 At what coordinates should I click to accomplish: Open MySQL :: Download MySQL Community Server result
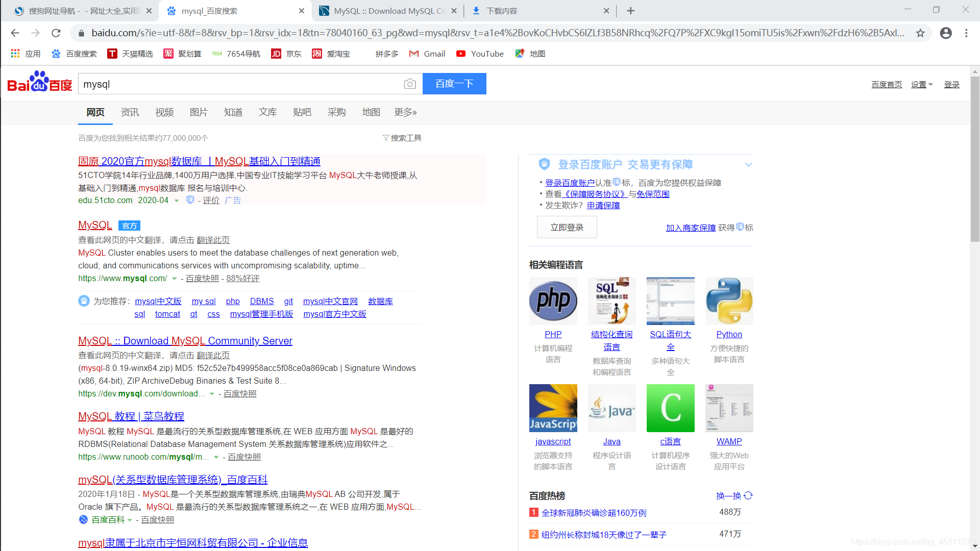point(185,341)
